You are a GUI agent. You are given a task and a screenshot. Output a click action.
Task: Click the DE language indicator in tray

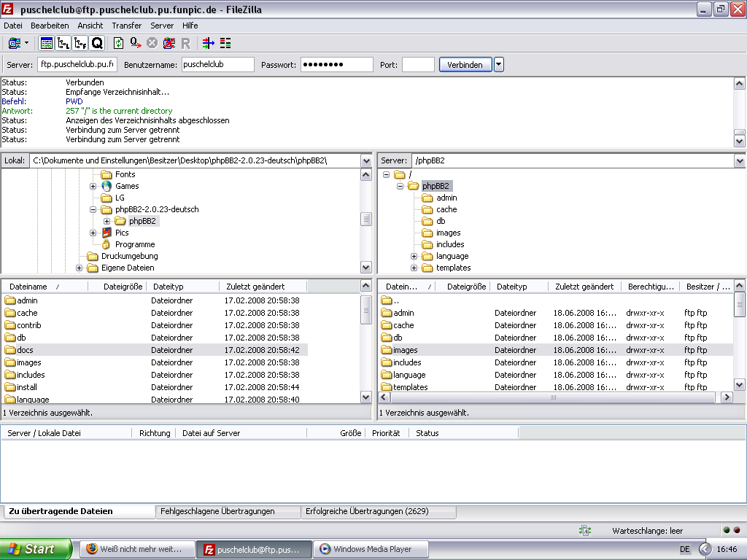tap(684, 549)
